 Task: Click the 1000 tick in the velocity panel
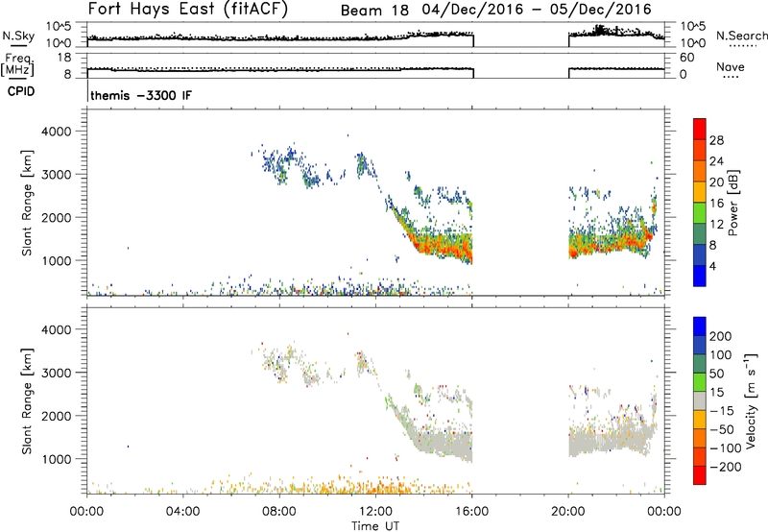click(x=56, y=460)
